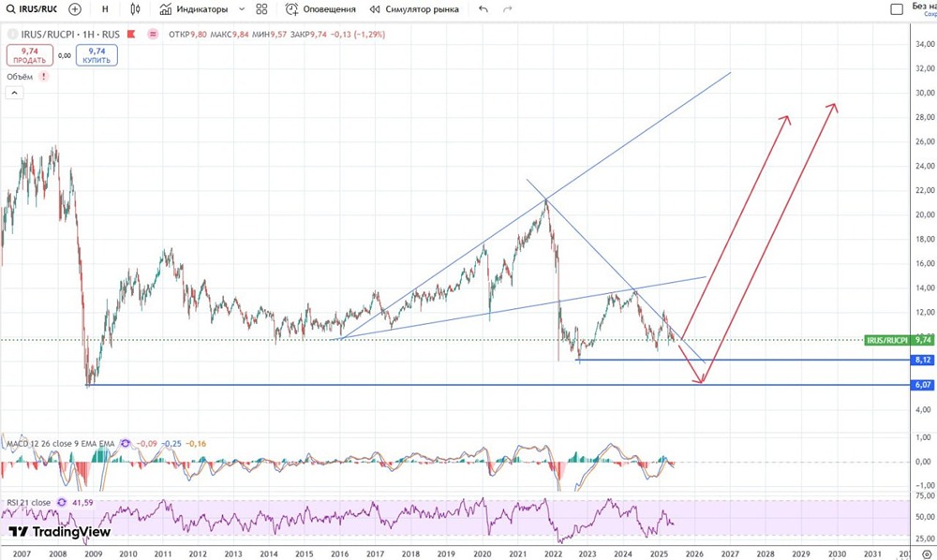The width and height of the screenshot is (937, 560).
Task: Toggle MACD indicator purple icon
Action: [x=125, y=444]
